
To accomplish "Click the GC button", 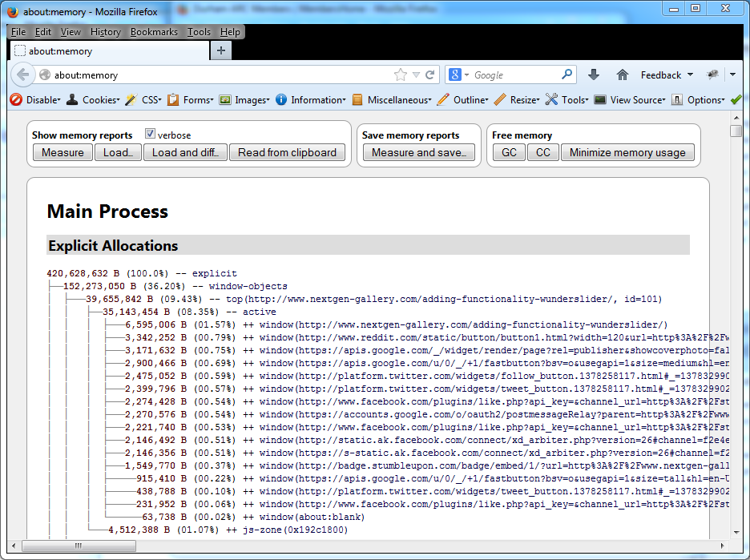I will (x=509, y=152).
